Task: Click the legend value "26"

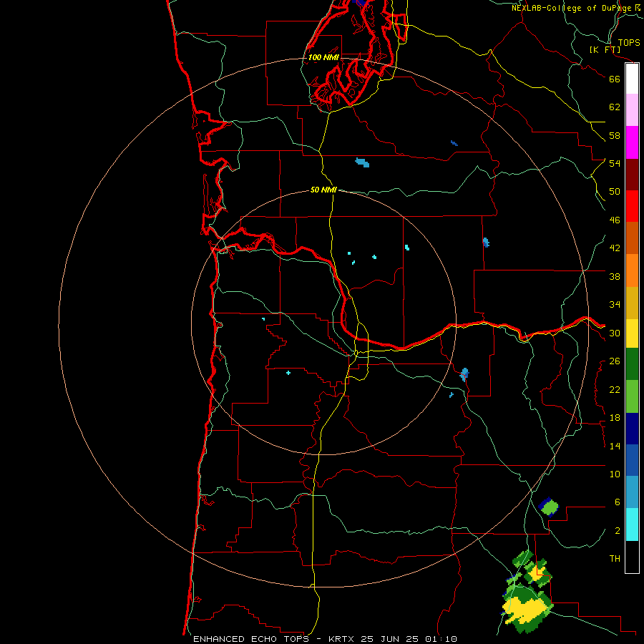Action: click(615, 361)
